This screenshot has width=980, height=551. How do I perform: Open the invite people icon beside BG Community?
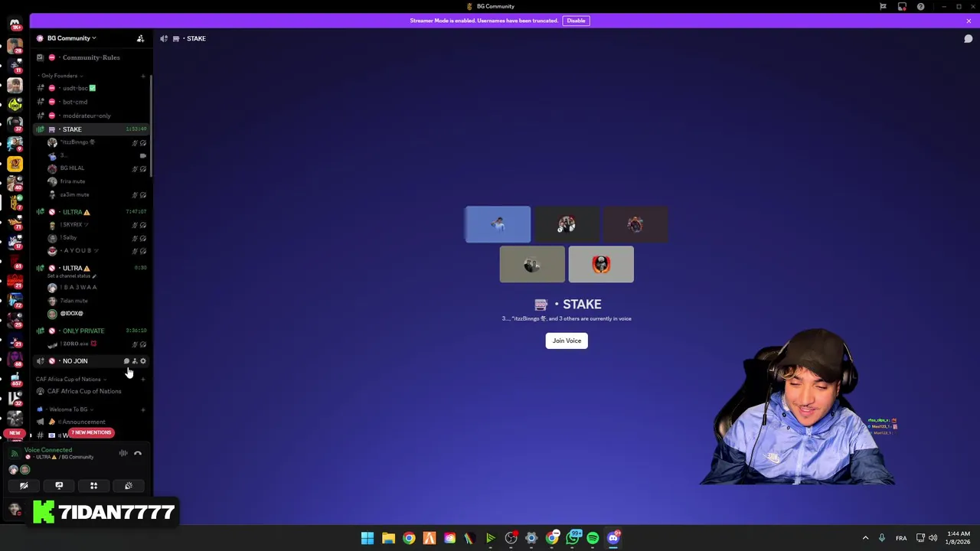tap(140, 38)
